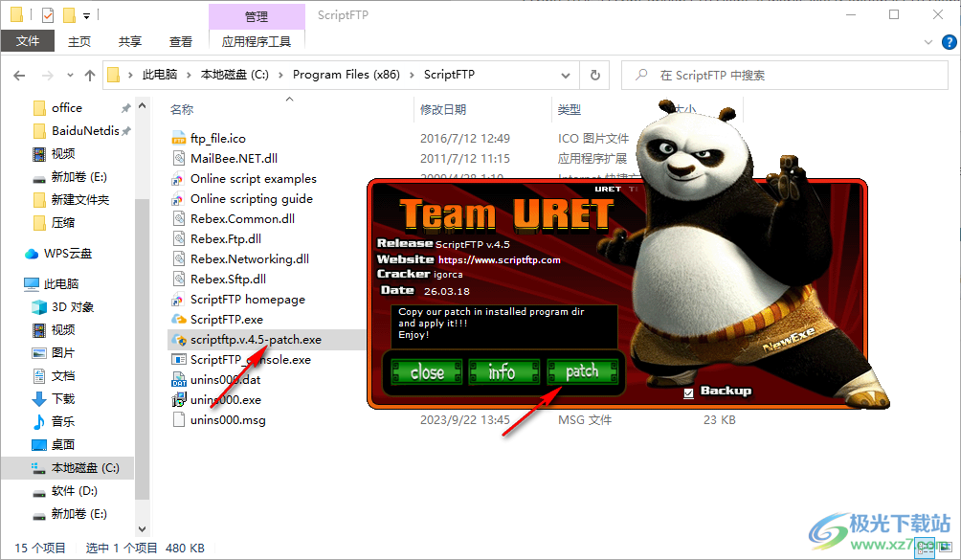Click the sidebar vertical scrollbar
Viewport: 961px width, 560px height.
[143, 348]
